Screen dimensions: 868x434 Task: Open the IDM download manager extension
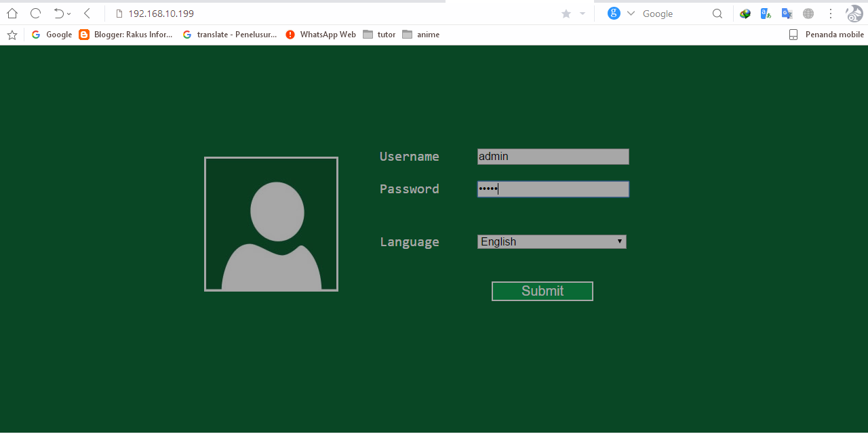click(745, 13)
